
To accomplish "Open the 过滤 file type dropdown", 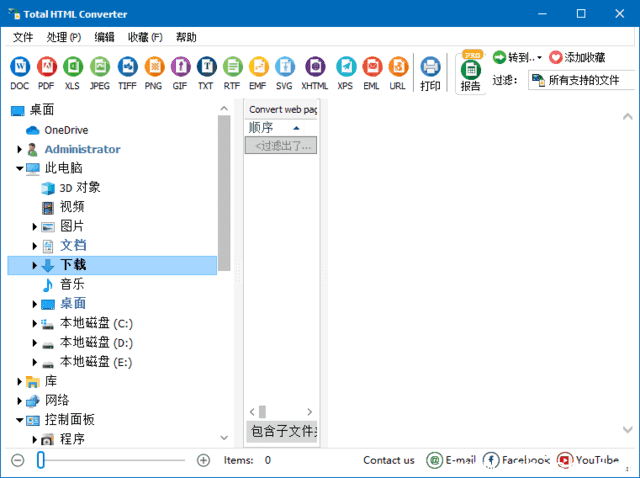I will 583,80.
